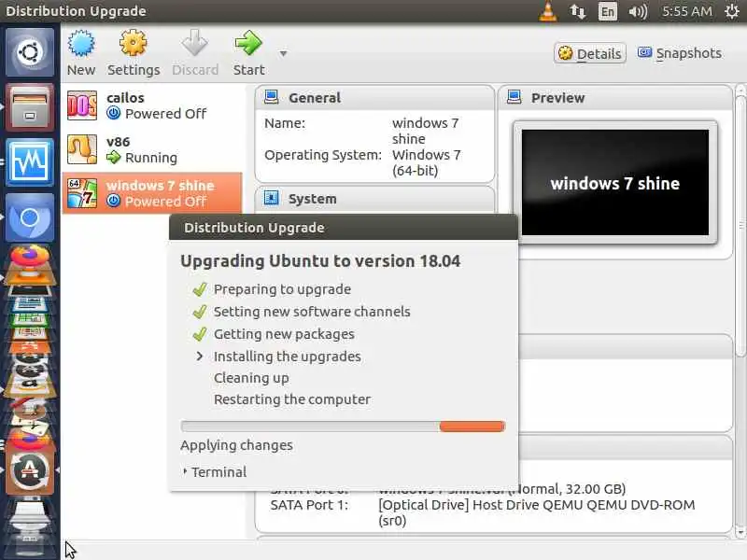Click the DOS icon of cailos
Viewport: 747px width, 560px height.
pos(82,105)
